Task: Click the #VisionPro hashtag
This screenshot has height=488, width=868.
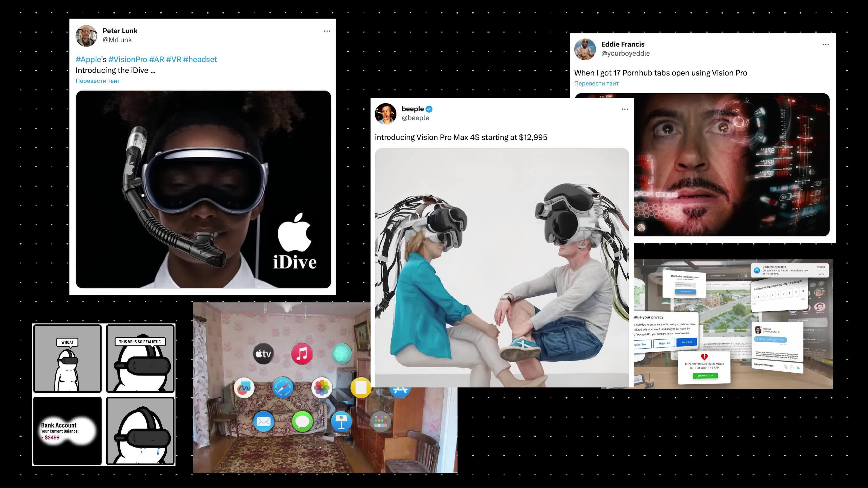Action: pyautogui.click(x=128, y=59)
